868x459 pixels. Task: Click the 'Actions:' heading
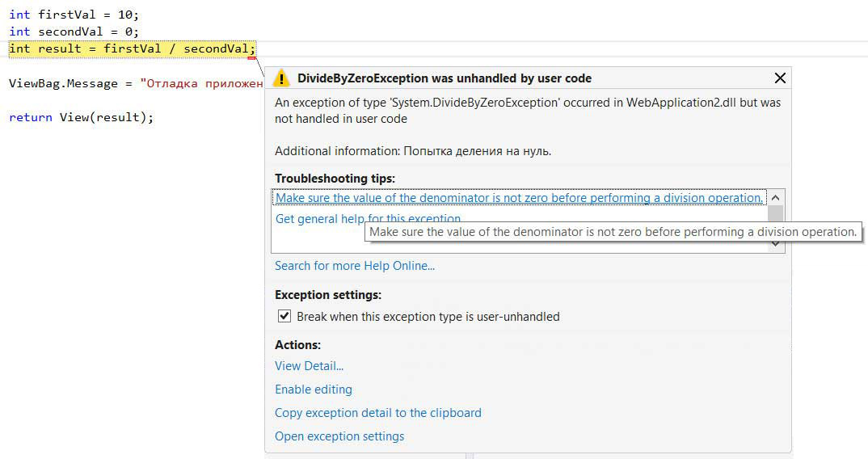coord(298,345)
